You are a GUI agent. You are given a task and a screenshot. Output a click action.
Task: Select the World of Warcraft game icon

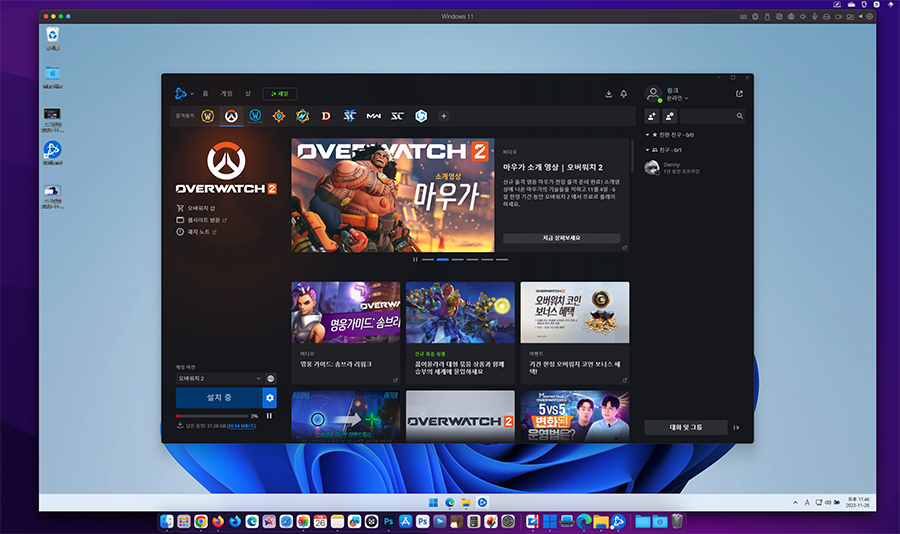[x=208, y=116]
